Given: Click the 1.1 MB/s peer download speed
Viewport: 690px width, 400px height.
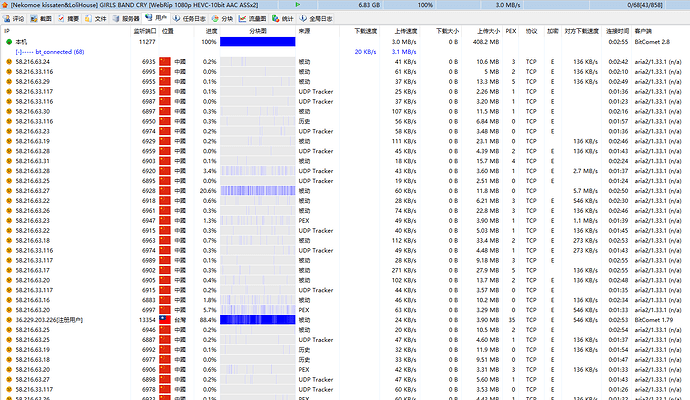Looking at the screenshot, I should click(x=585, y=220).
